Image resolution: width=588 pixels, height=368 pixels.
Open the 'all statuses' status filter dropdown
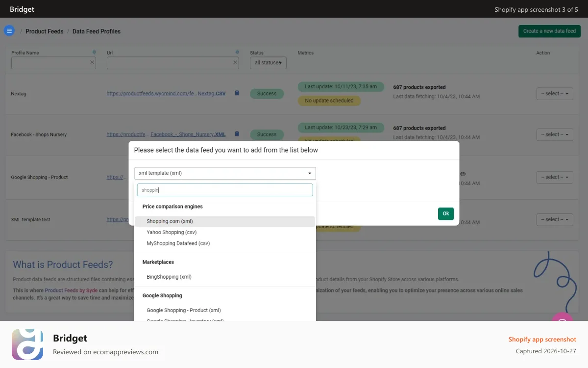tap(268, 63)
